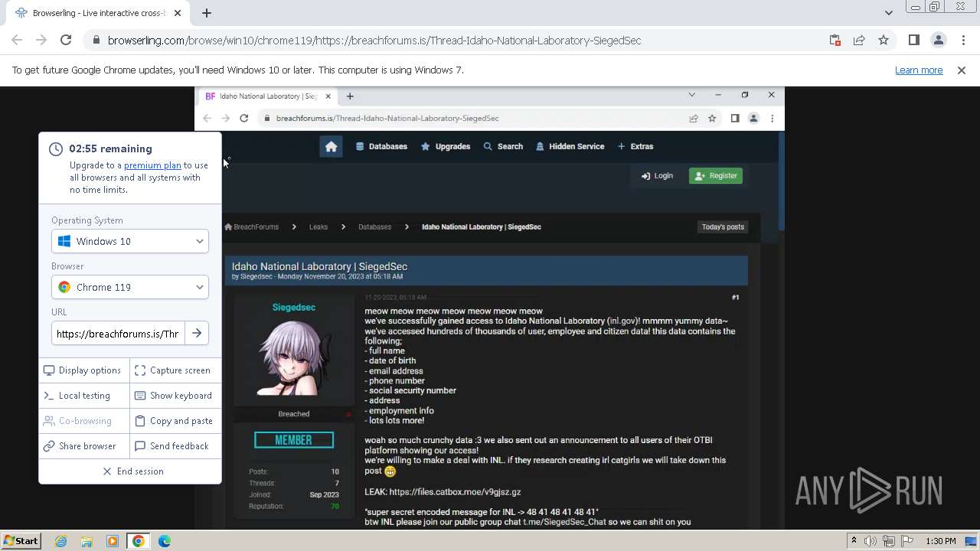This screenshot has height=551, width=980.
Task: Navigate to Leaks breadcrumb
Action: [318, 227]
